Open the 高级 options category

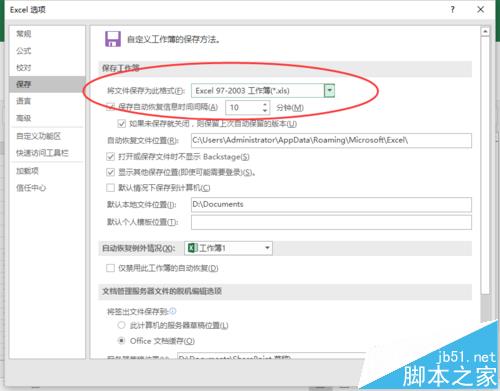[x=24, y=118]
